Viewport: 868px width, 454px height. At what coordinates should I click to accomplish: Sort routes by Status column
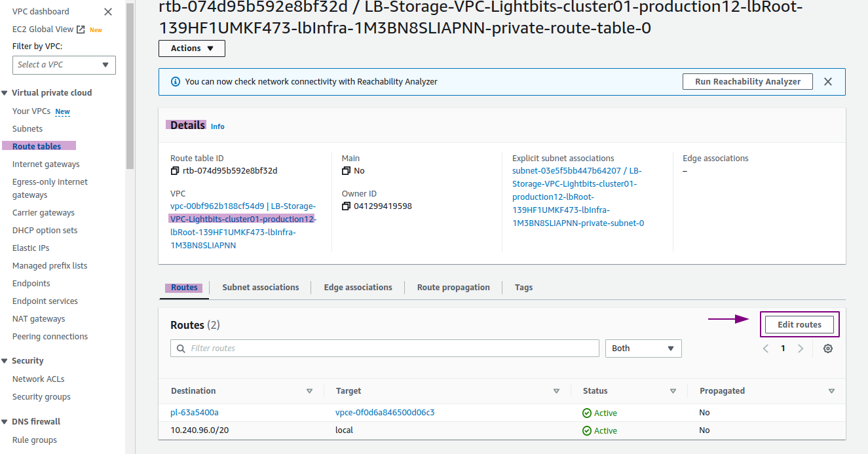pos(673,391)
